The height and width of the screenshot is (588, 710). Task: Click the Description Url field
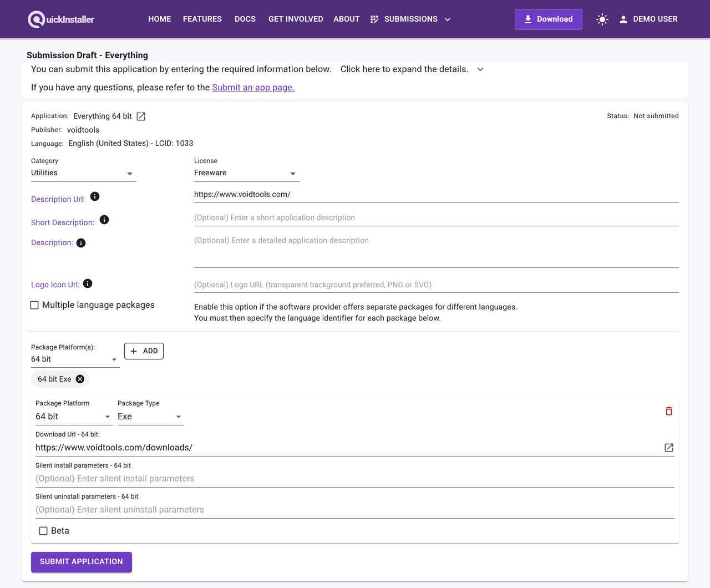click(x=437, y=195)
